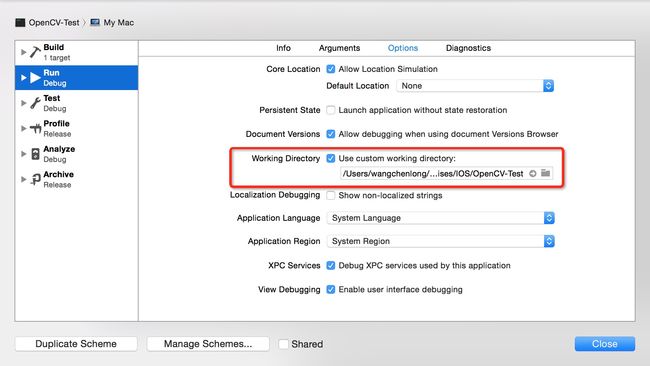Enable Show non-localized strings checkbox
Screen dimensions: 650x366
click(330, 195)
